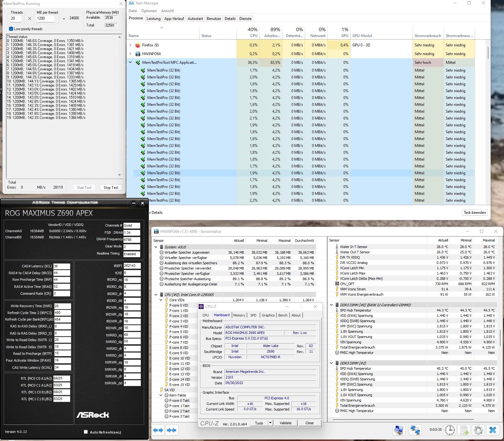The image size is (504, 441).
Task: Click the HWiNFO log file icon
Action: coord(464,430)
